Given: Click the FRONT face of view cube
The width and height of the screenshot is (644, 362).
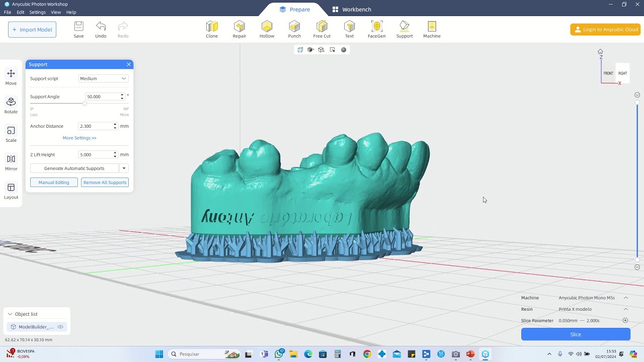Looking at the screenshot, I should [x=608, y=73].
